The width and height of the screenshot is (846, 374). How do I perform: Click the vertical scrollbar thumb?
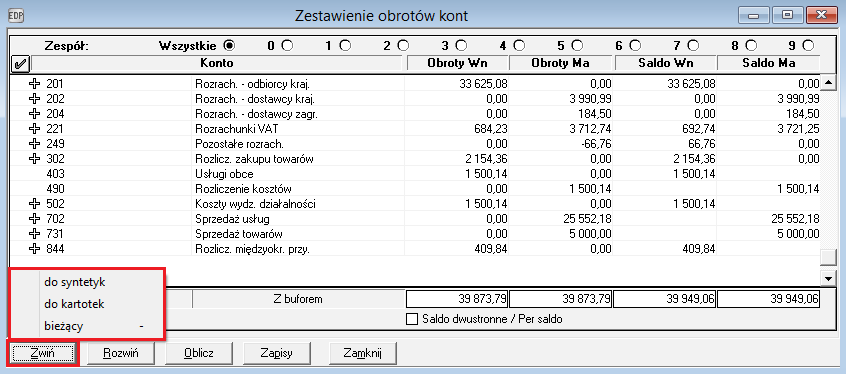(828, 258)
